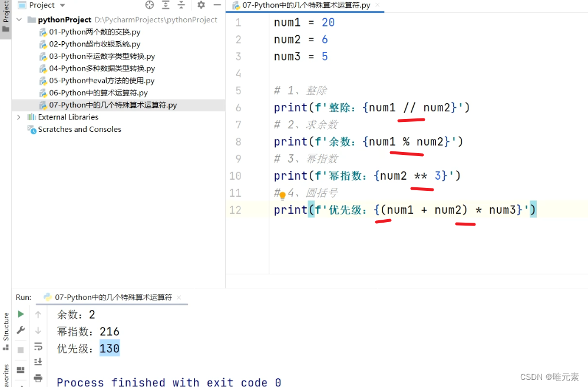The height and width of the screenshot is (387, 588).
Task: Click 'Process finished with exit code 0' text
Action: tap(169, 382)
